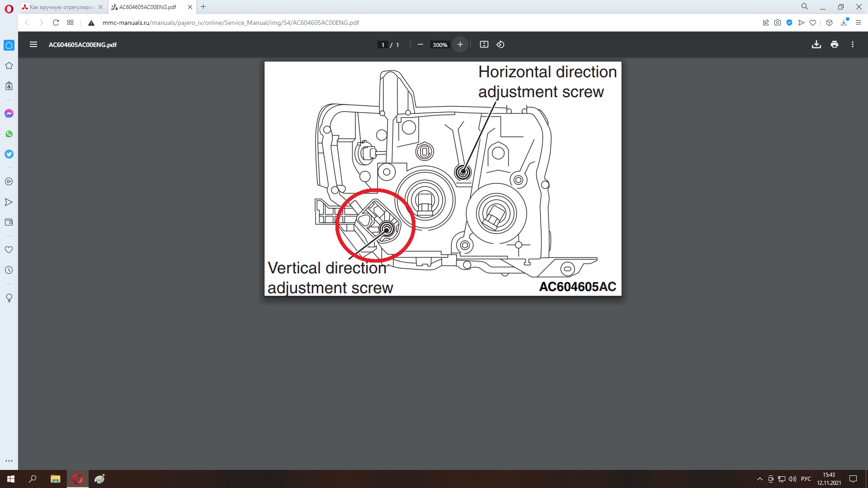Click the PDF zoom out minus button
This screenshot has height=488, width=868.
pyautogui.click(x=420, y=44)
